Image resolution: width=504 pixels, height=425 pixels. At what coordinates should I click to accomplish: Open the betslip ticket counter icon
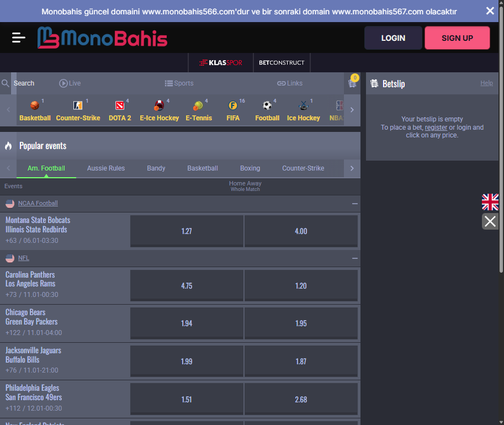(x=352, y=83)
